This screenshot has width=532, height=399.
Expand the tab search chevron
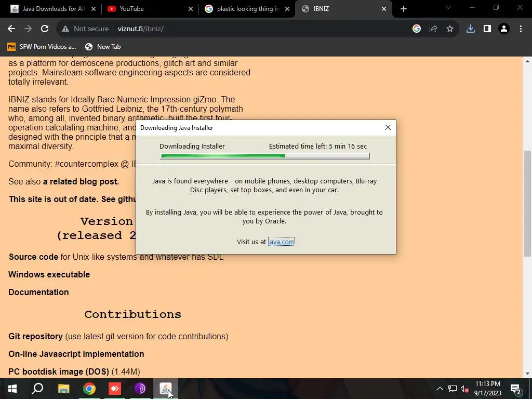[448, 7]
